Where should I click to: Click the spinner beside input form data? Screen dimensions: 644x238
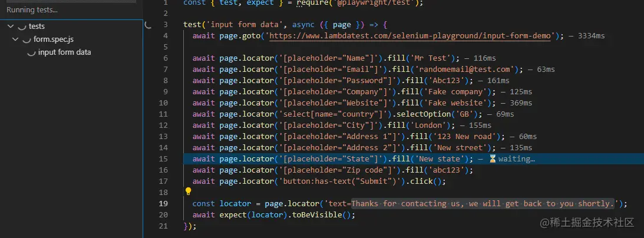(x=31, y=53)
